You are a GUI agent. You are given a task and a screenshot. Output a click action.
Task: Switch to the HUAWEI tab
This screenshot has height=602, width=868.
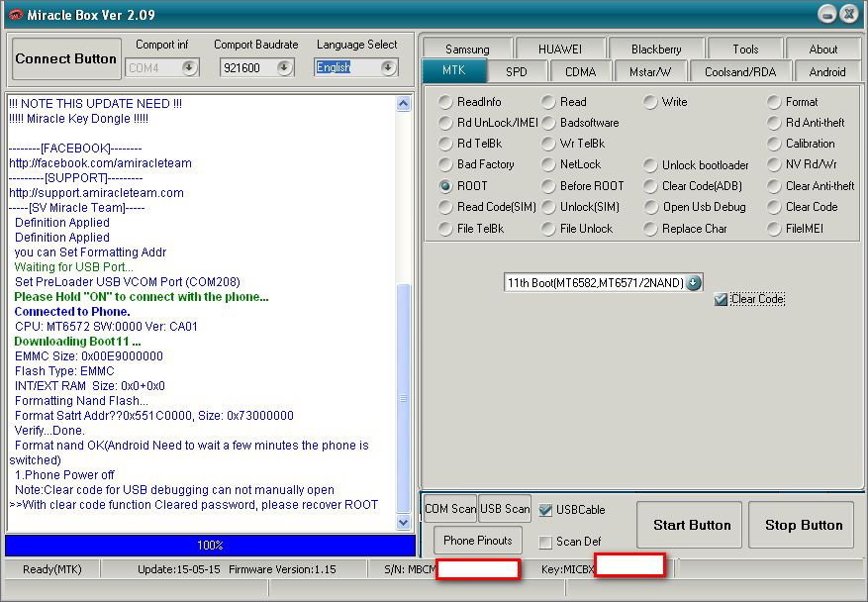point(560,50)
